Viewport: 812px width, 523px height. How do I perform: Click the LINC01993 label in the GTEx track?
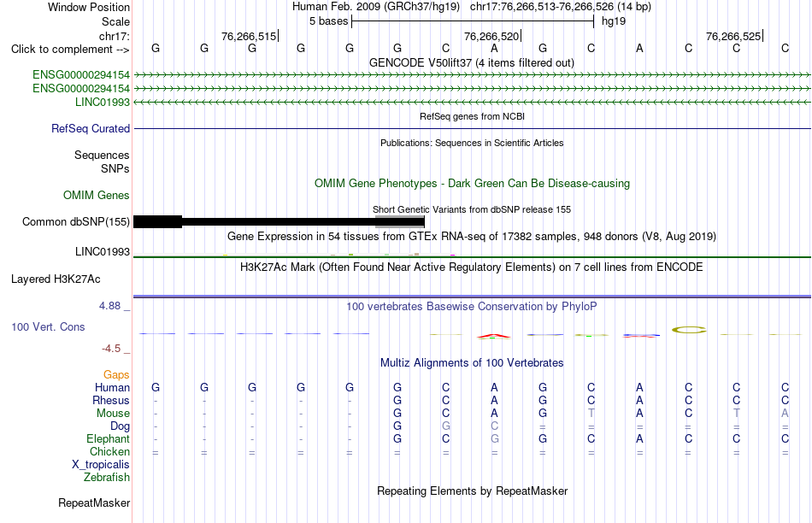click(102, 251)
